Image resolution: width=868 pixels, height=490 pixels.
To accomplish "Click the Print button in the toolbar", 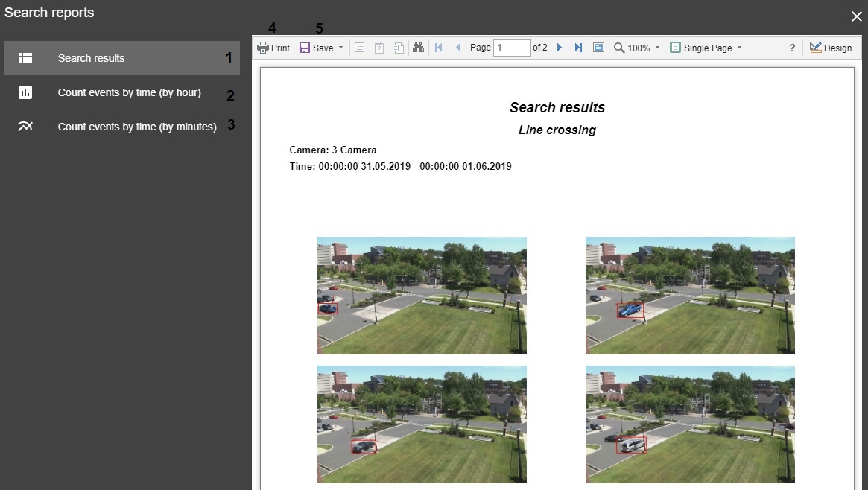I will [x=273, y=48].
